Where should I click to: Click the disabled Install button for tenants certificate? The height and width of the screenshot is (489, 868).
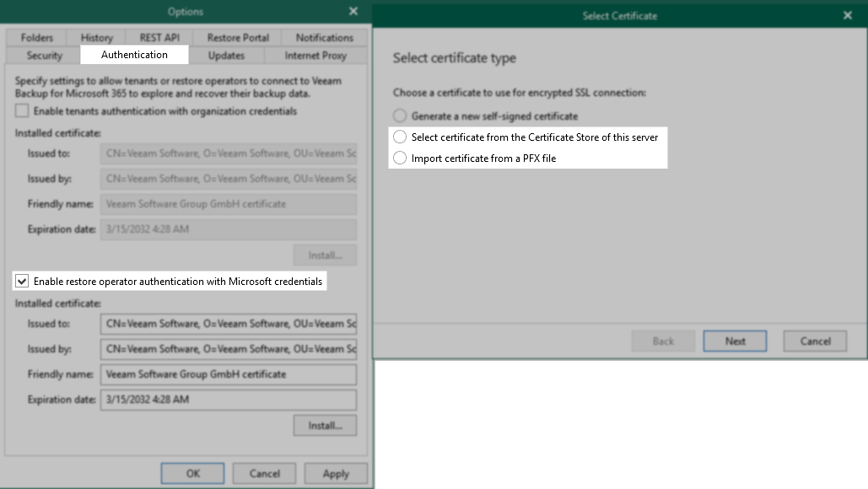(x=325, y=255)
